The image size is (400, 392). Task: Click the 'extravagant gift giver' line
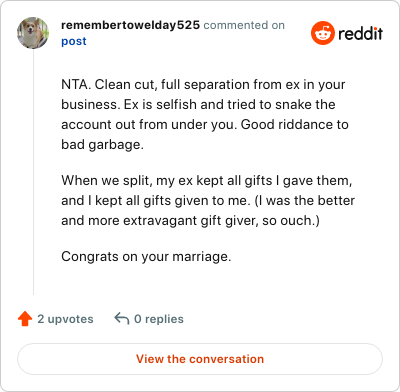190,221
